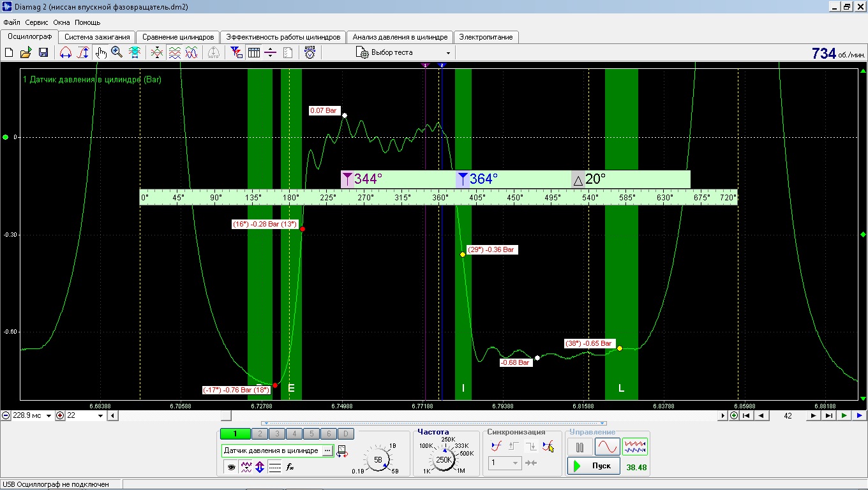The height and width of the screenshot is (490, 868).
Task: Click the pause button in Управление
Action: click(x=580, y=447)
